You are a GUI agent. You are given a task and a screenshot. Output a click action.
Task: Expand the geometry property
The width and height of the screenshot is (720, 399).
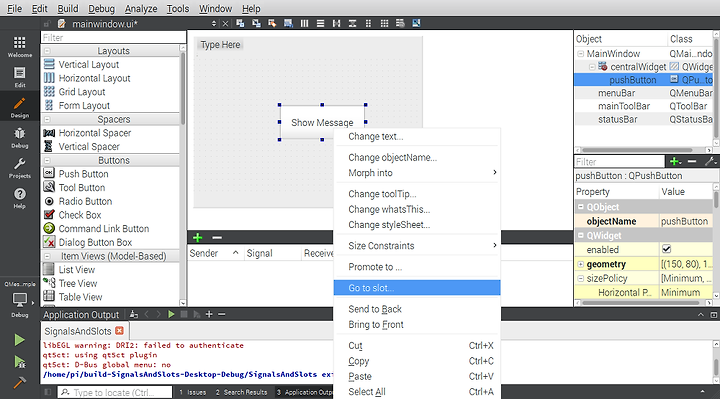[580, 264]
